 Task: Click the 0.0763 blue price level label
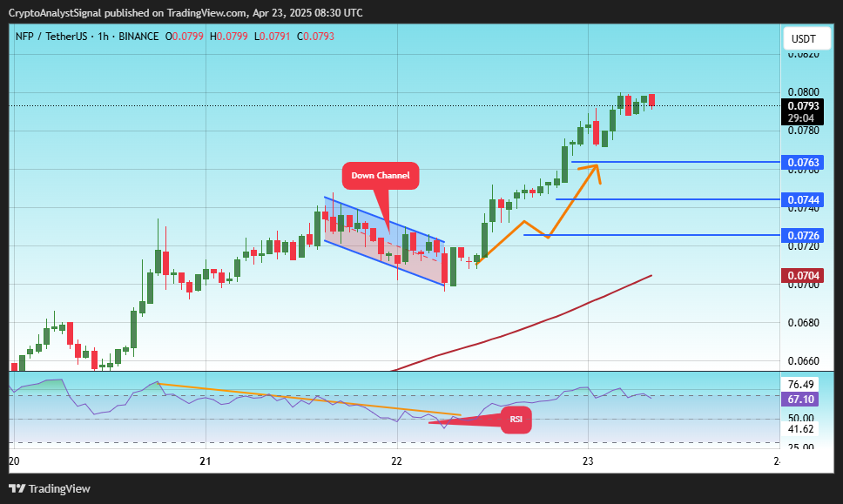(x=803, y=162)
